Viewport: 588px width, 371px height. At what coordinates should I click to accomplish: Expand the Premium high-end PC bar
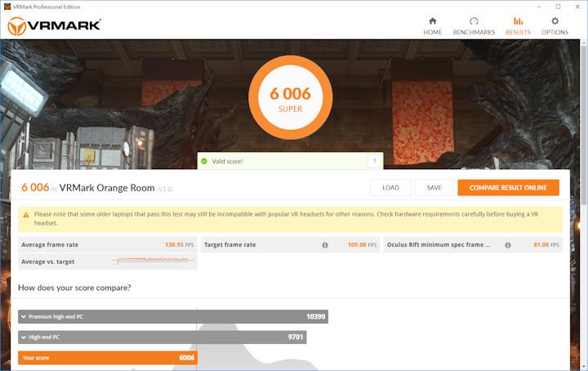click(x=173, y=316)
